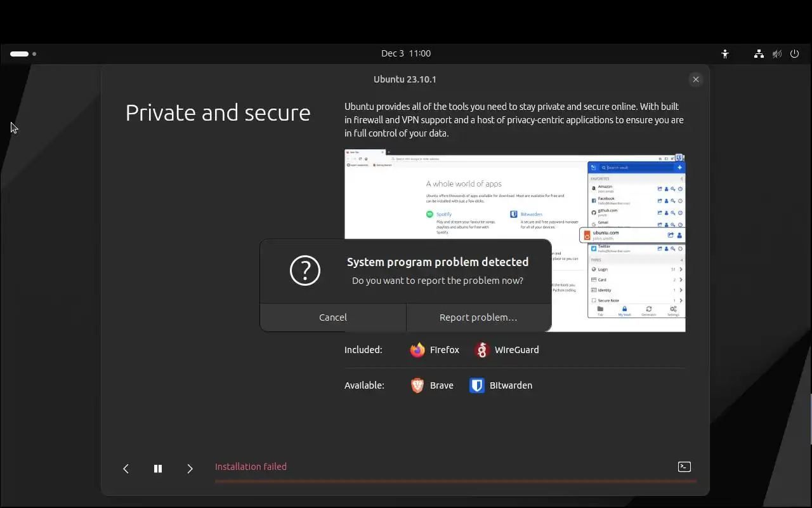Open the power menu icon
This screenshot has height=508, width=812.
point(794,54)
